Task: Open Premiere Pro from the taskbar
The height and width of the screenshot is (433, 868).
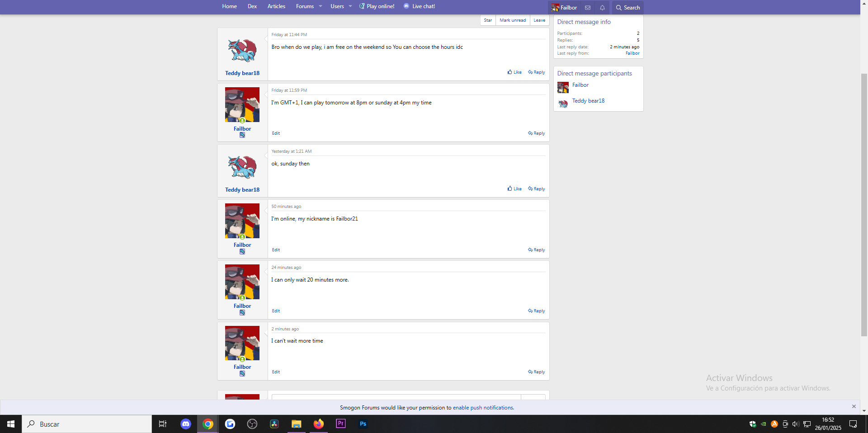Action: coord(341,424)
